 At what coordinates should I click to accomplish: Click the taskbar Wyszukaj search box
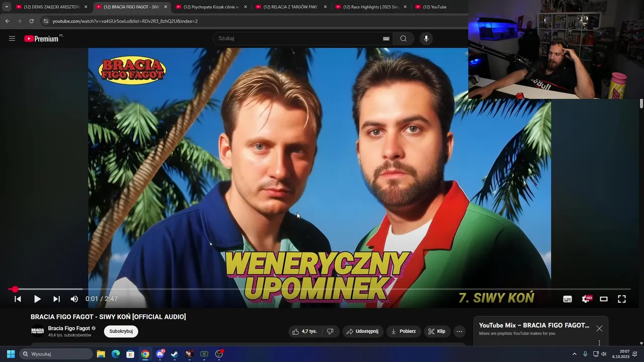point(56,354)
